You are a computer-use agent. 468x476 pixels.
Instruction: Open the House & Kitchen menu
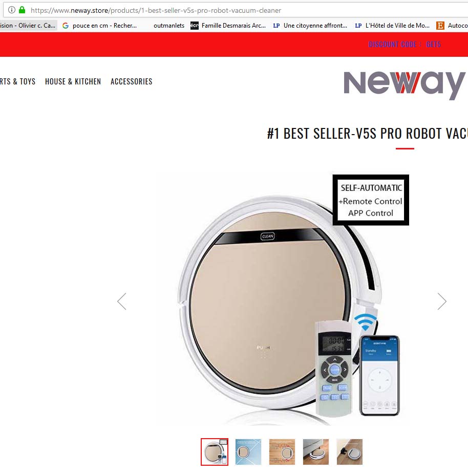tap(73, 81)
